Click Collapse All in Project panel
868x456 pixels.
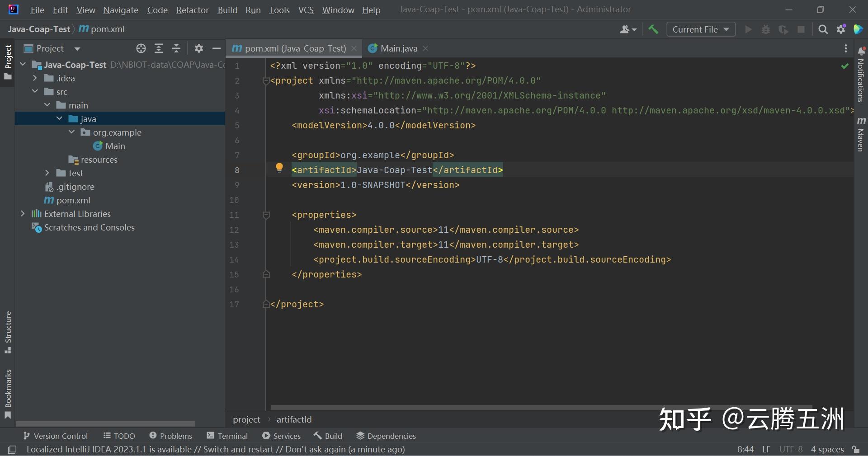point(176,48)
